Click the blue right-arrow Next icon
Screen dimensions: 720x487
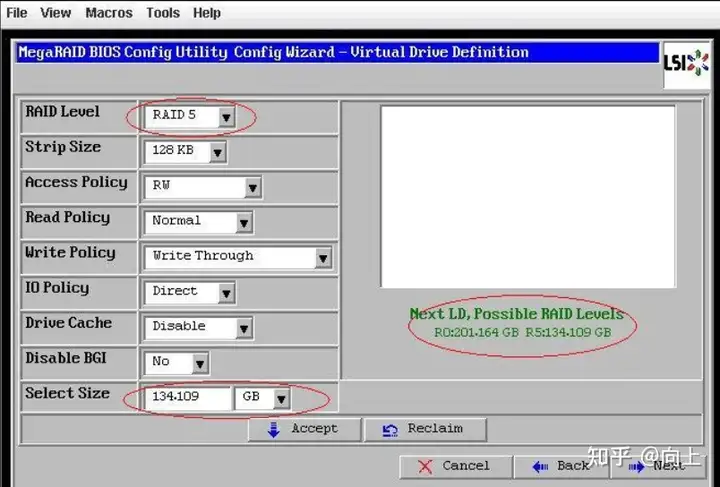[636, 467]
